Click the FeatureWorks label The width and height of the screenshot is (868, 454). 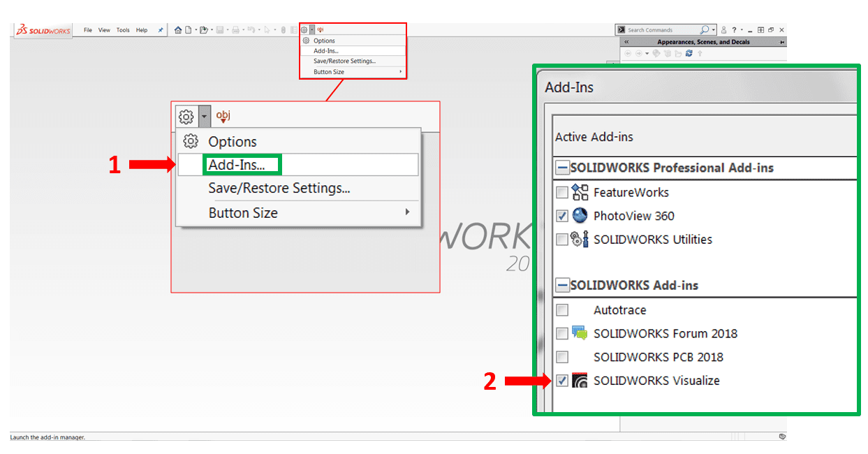(631, 193)
